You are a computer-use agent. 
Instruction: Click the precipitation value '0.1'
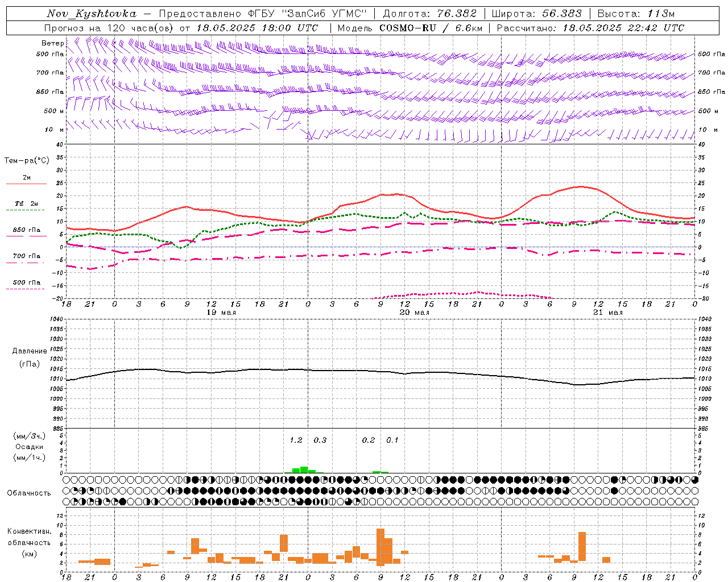coord(392,440)
